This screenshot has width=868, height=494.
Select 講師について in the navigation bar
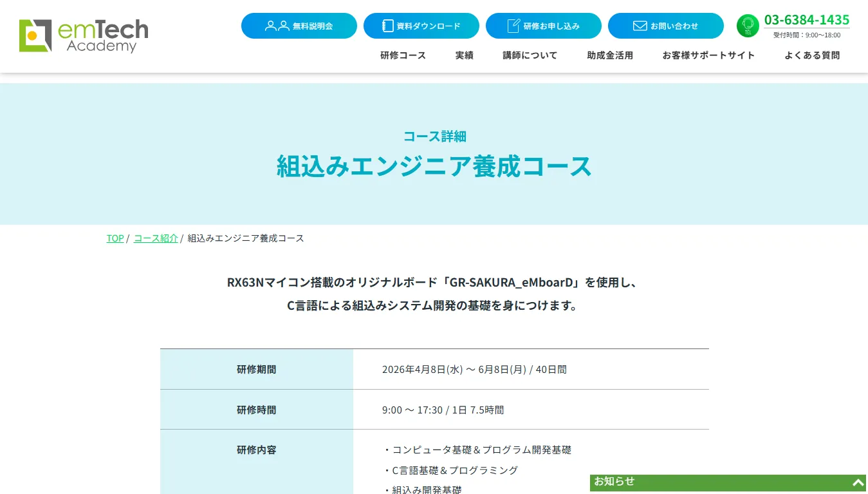click(x=530, y=55)
